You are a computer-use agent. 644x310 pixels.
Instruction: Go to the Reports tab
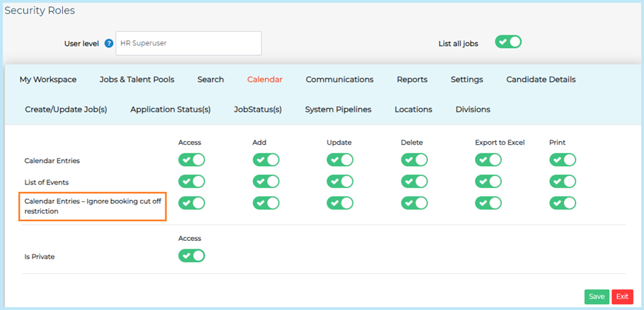(x=412, y=80)
